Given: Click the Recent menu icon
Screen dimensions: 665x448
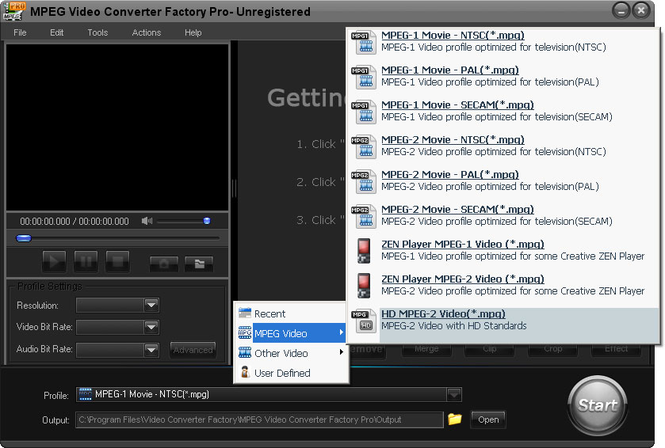Looking at the screenshot, I should coord(245,313).
